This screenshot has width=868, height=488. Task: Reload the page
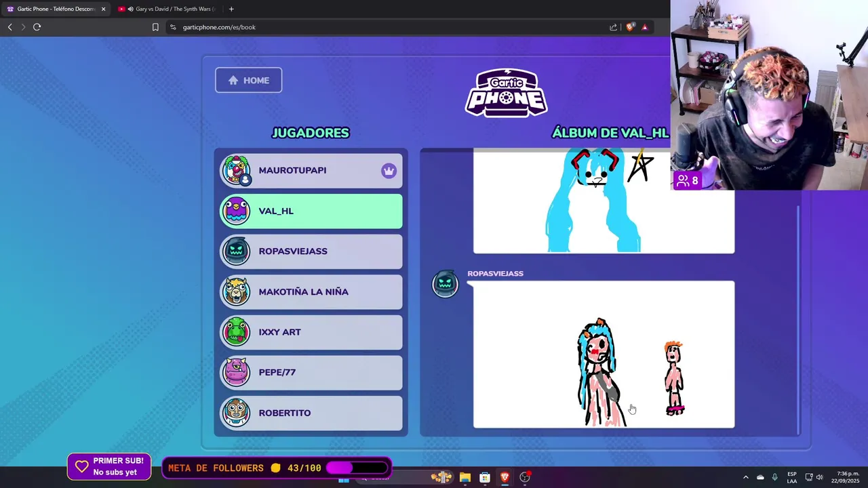[37, 27]
